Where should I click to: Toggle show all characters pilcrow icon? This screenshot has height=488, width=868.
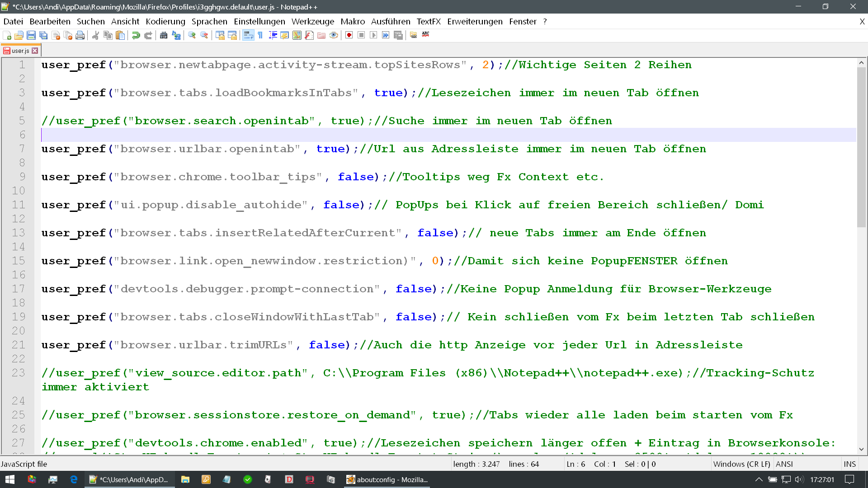tap(260, 35)
